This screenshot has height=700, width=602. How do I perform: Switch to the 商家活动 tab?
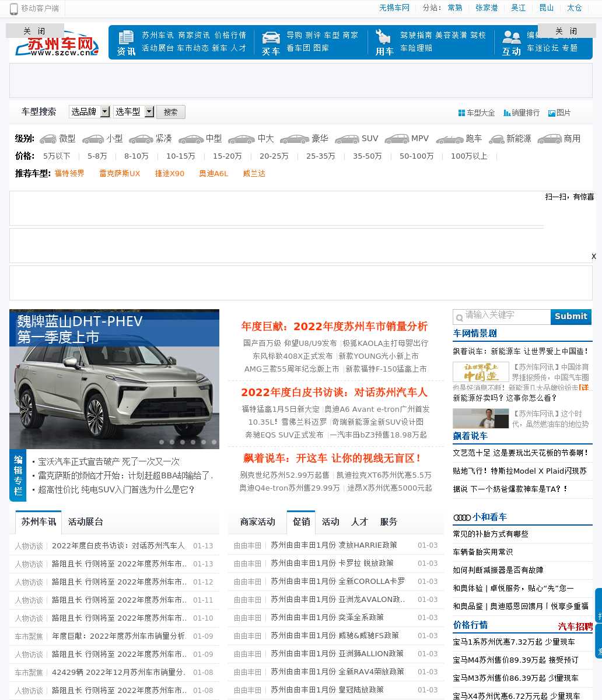point(257,522)
